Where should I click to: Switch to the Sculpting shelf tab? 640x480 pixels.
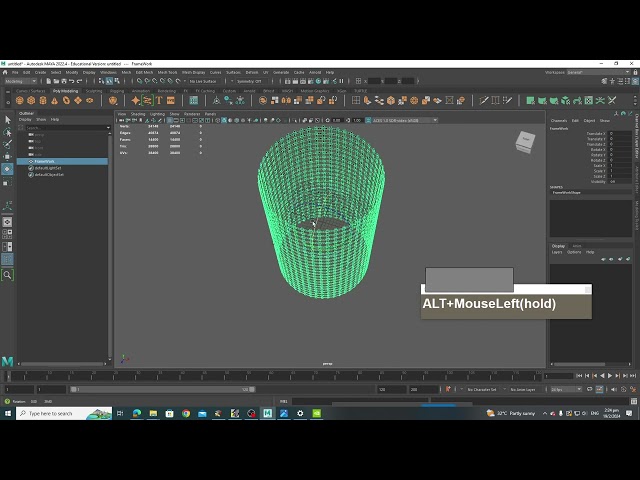coord(94,91)
